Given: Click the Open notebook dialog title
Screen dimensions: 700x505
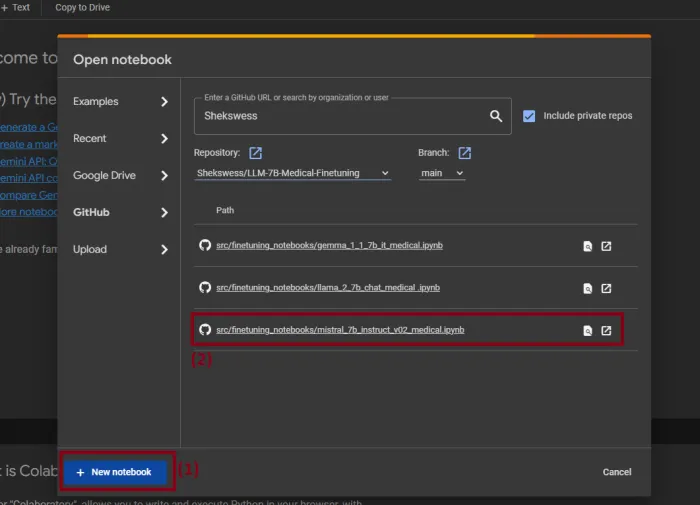Looking at the screenshot, I should (x=122, y=59).
